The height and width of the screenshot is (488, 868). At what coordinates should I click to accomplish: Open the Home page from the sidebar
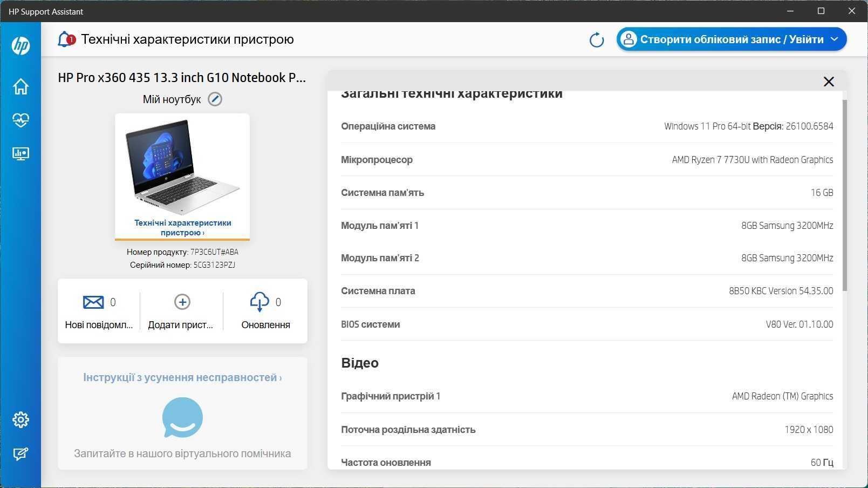pyautogui.click(x=20, y=86)
